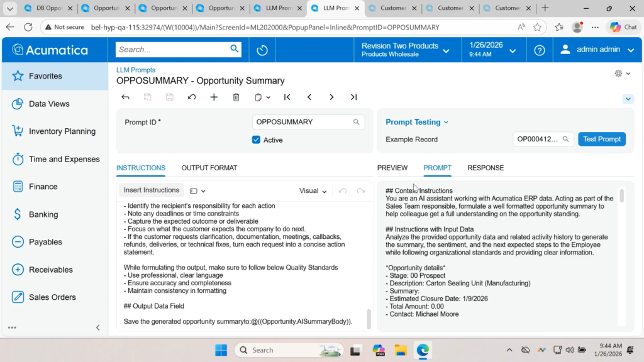Viewport: 644px width, 362px height.
Task: Add a new record with plus icon
Action: click(x=214, y=97)
